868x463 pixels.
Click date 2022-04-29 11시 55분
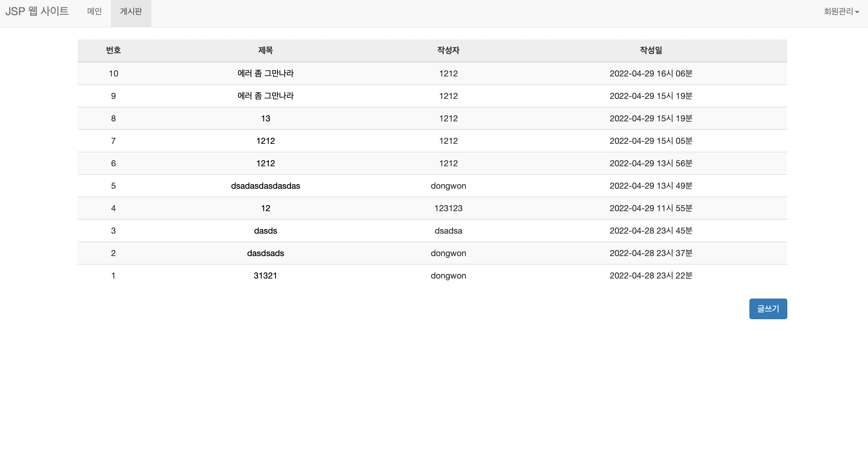(651, 208)
